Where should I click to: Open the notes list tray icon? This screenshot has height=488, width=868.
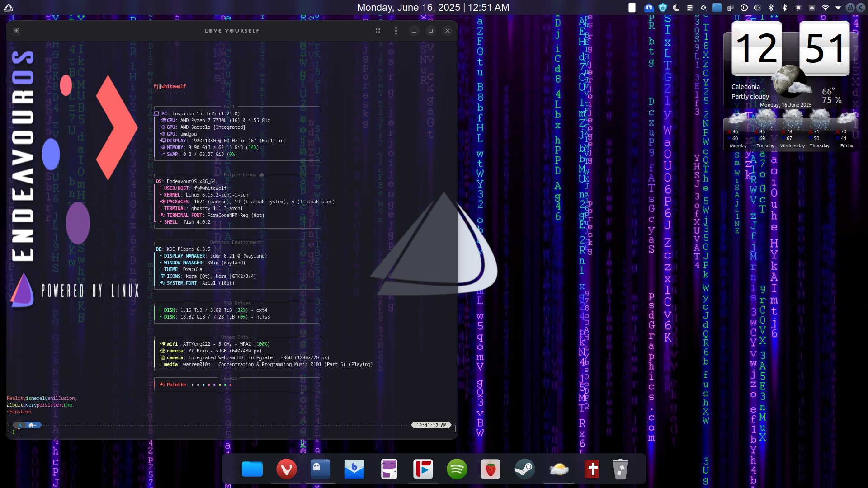point(690,7)
